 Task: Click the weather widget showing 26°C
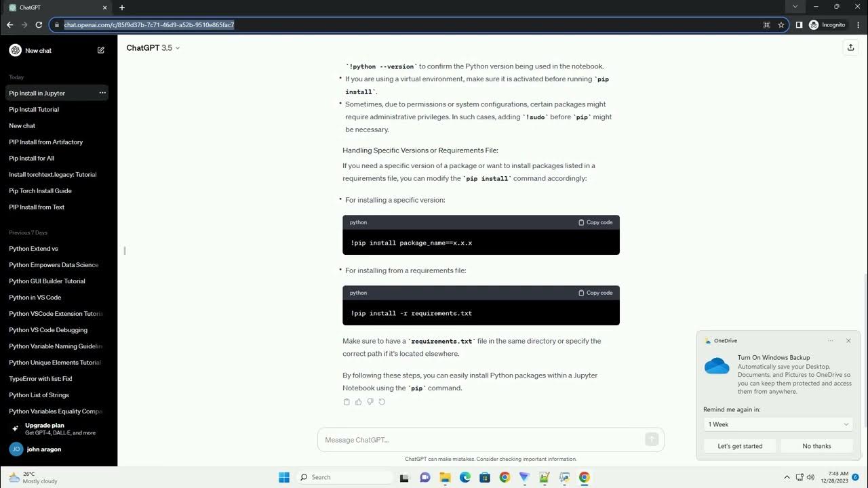click(33, 477)
